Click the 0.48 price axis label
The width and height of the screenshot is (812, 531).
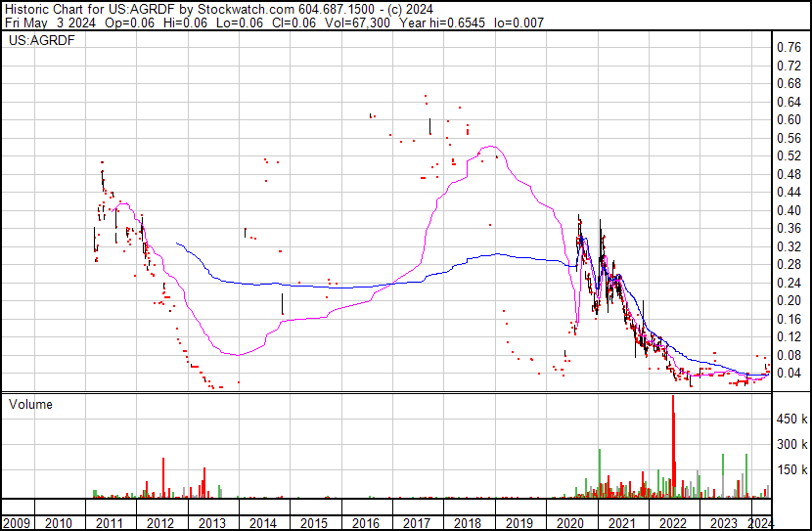[x=789, y=174]
